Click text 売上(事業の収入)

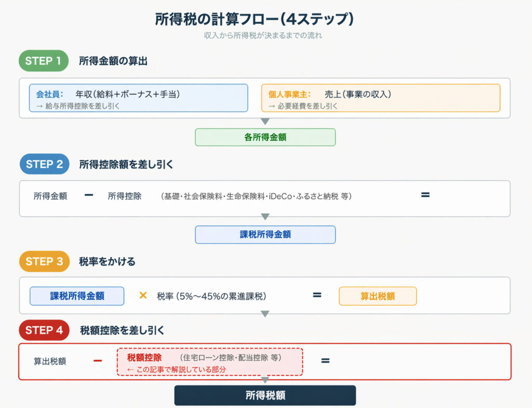pyautogui.click(x=358, y=94)
